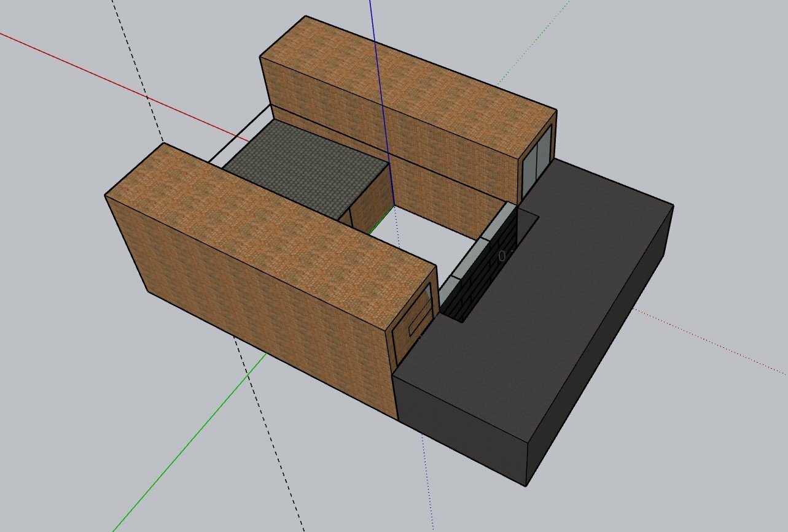Click the "0" label on black slab
This screenshot has width=788, height=532.
[x=502, y=256]
